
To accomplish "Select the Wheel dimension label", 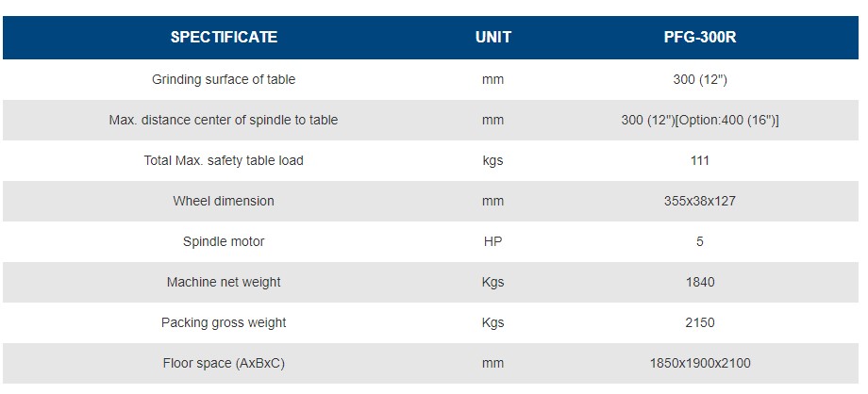I will click(224, 202).
